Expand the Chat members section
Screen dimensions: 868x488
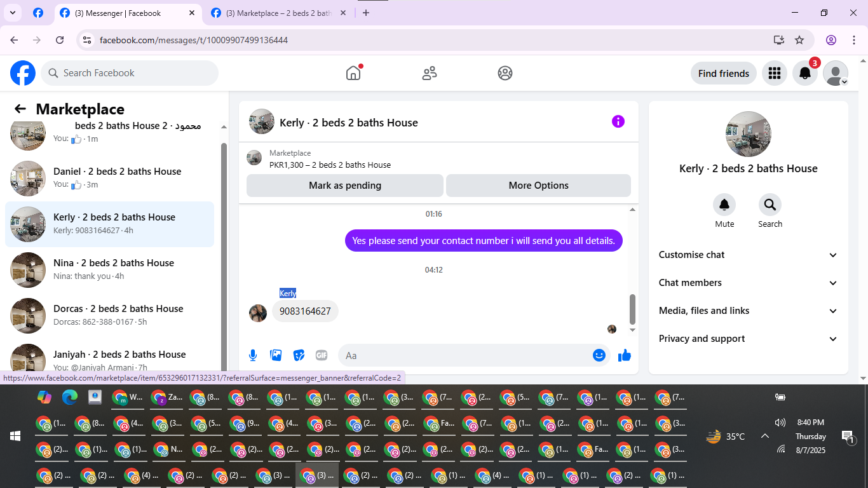[x=749, y=283]
